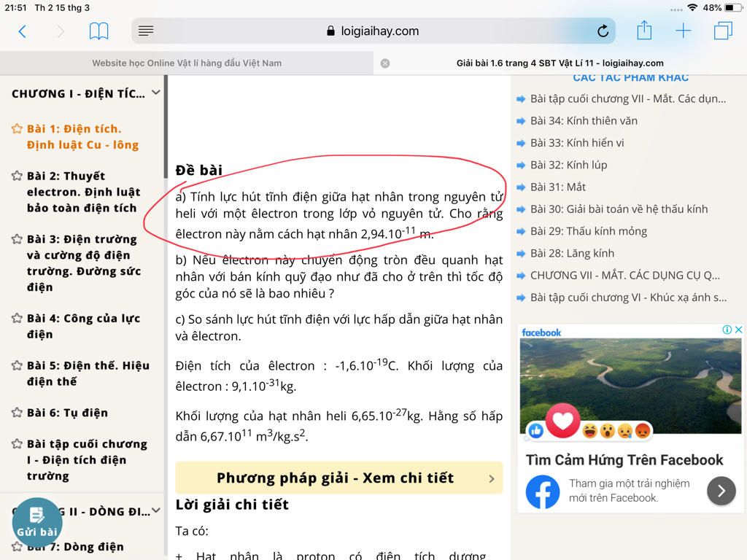This screenshot has width=747, height=560.
Task: Open the Share sheet icon
Action: coord(644,30)
